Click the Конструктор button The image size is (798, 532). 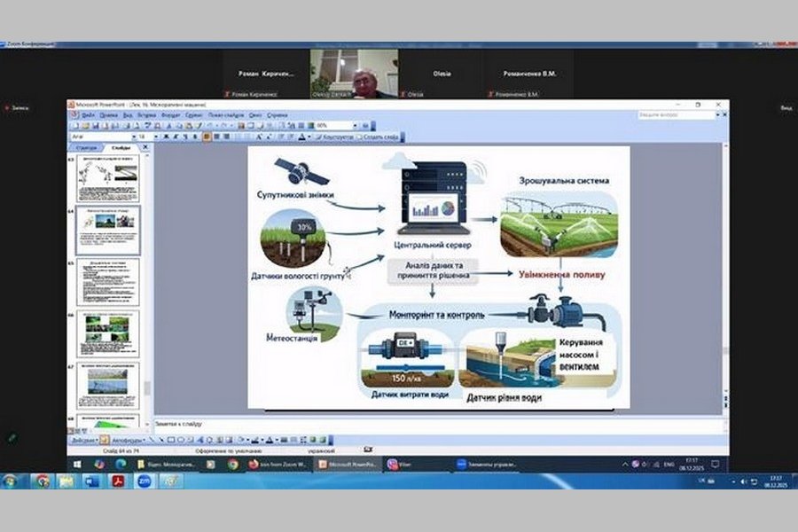point(337,137)
